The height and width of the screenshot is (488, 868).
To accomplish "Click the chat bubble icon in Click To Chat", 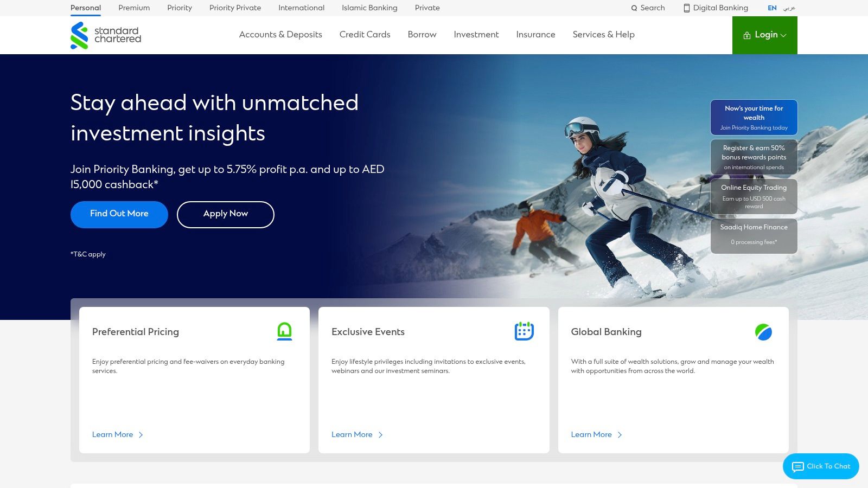I will [x=797, y=466].
